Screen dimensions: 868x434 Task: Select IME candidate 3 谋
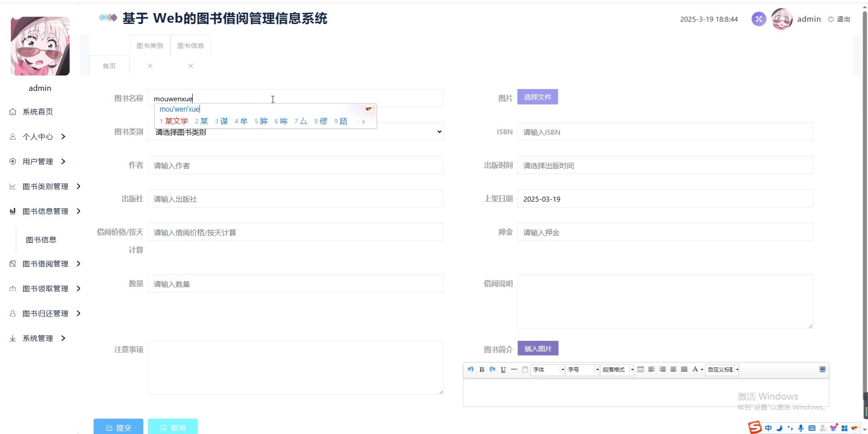click(x=222, y=121)
